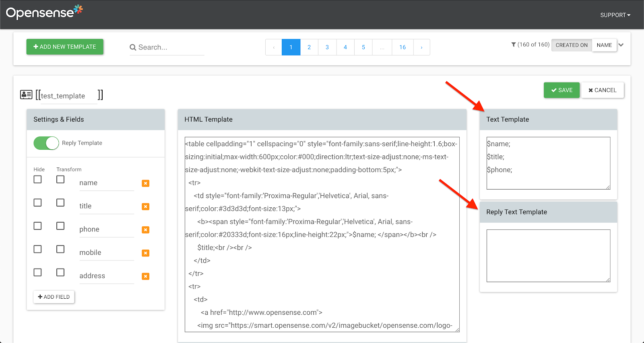Viewport: 644px width, 343px height.
Task: Check Transform for the name field
Action: point(60,179)
